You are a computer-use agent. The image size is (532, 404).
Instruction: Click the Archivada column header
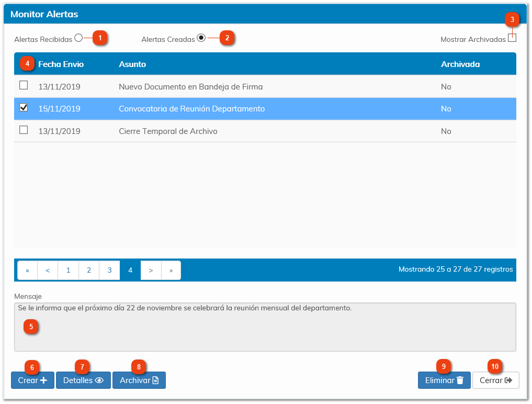(460, 64)
